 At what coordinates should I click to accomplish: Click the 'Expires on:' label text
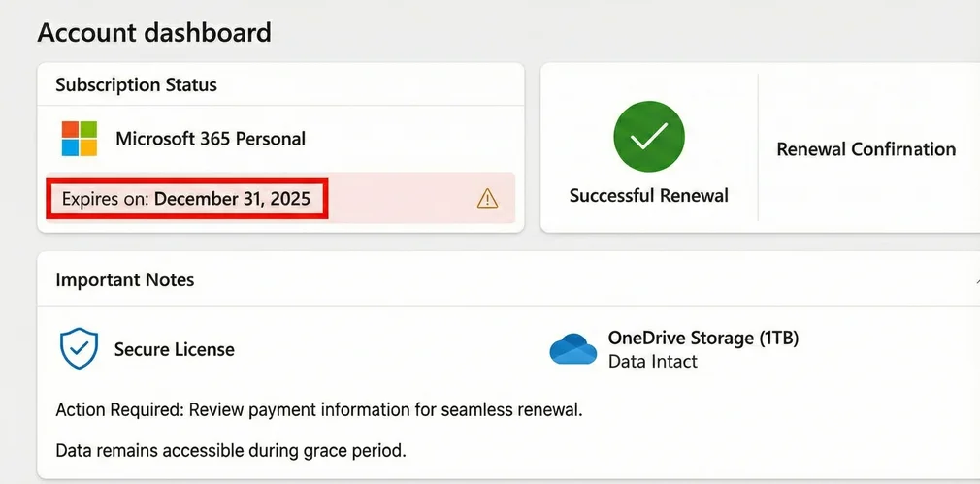(105, 199)
